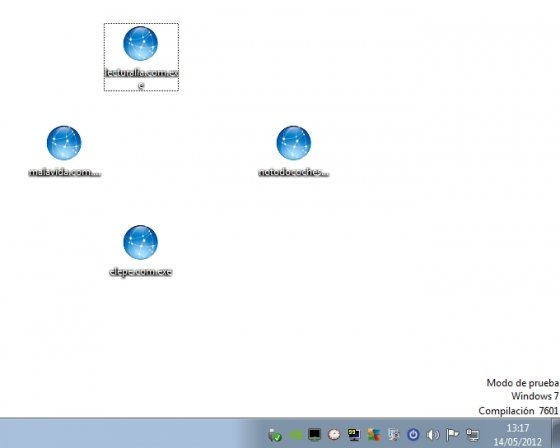This screenshot has height=448, width=560.
Task: Click the clock gauge tray icon
Action: [x=334, y=434]
